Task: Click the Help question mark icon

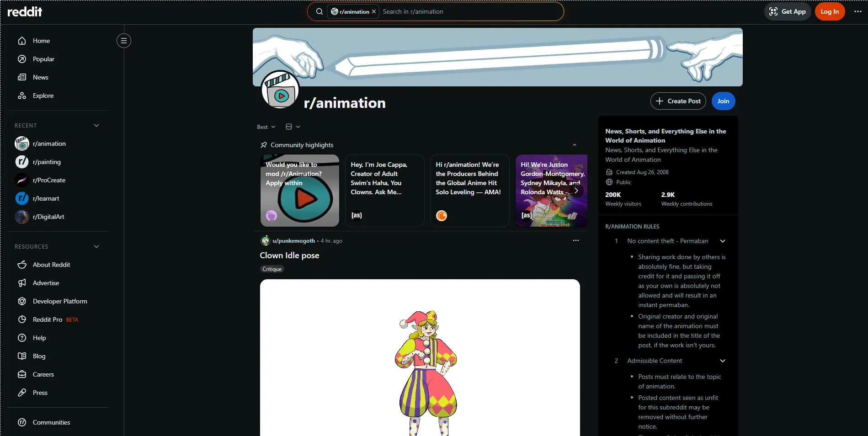Action: tap(22, 338)
